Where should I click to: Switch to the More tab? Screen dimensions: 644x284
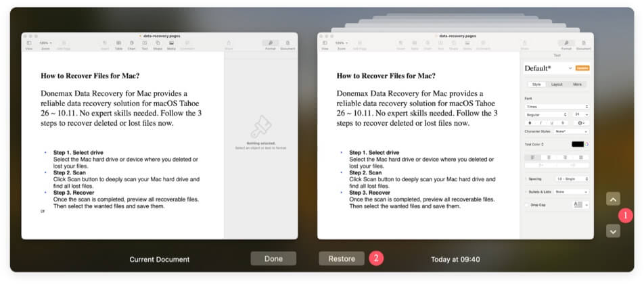(577, 84)
